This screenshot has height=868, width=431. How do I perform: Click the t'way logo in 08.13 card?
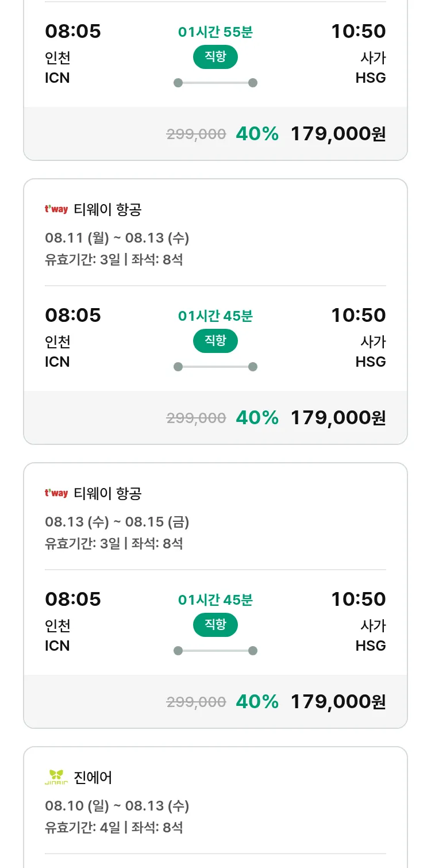pyautogui.click(x=56, y=493)
